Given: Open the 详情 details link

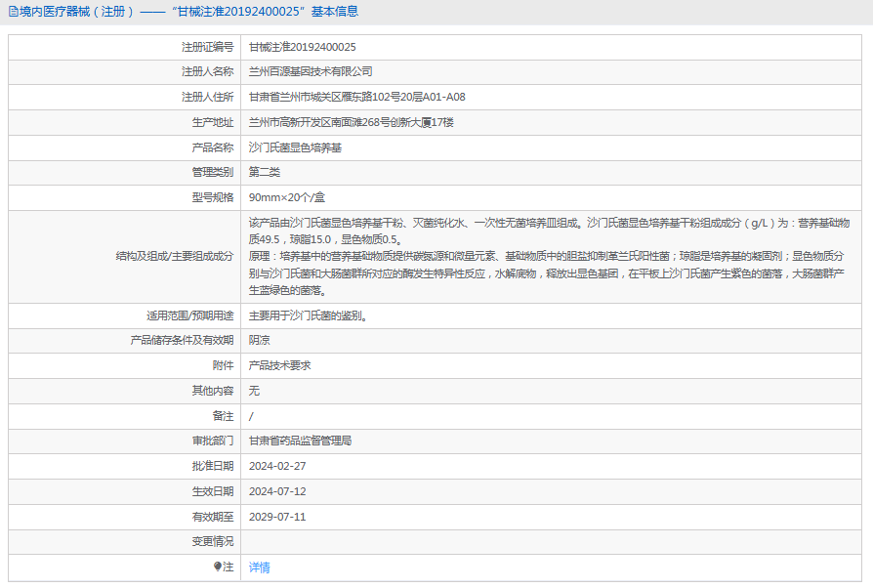Looking at the screenshot, I should 260,567.
